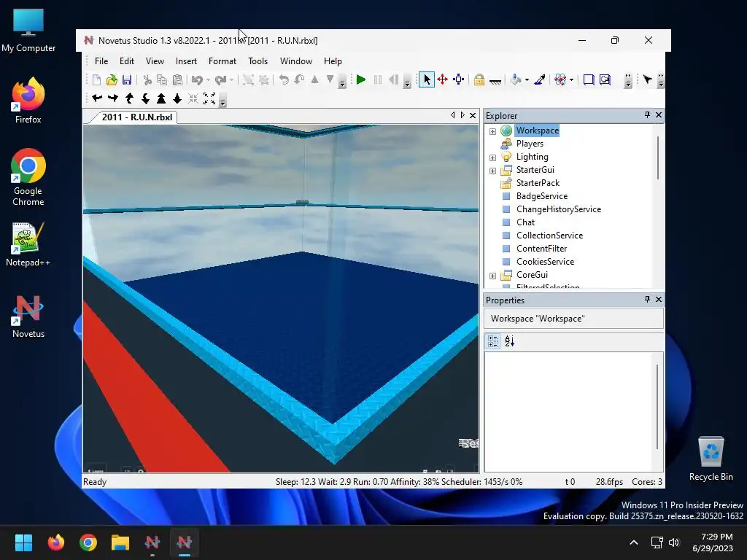This screenshot has height=560, width=747.
Task: Click the rotate selection curved arrow icon
Action: [284, 80]
